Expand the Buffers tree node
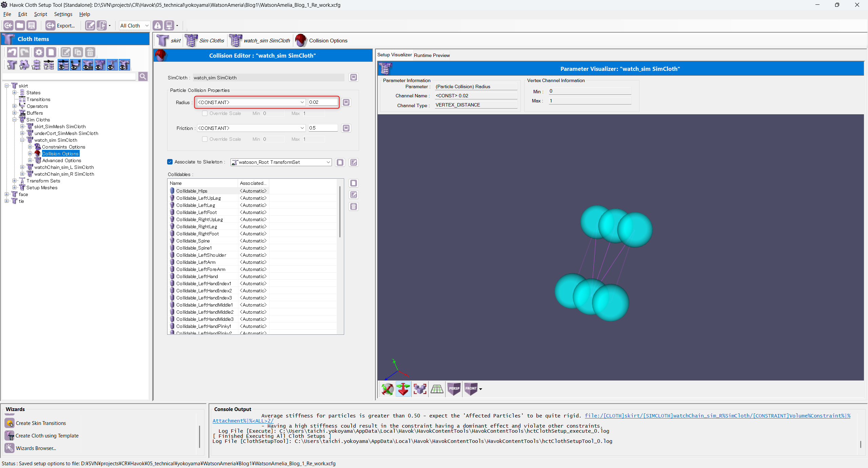 pos(14,113)
